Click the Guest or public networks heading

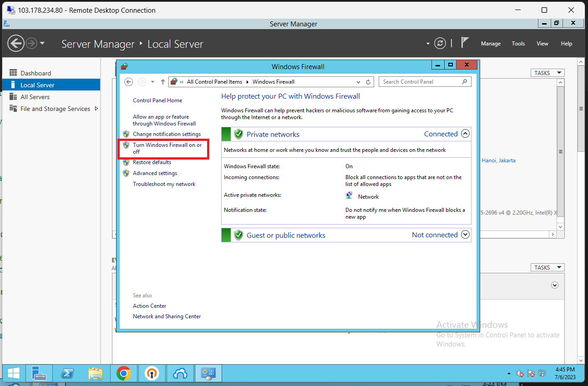pyautogui.click(x=286, y=235)
